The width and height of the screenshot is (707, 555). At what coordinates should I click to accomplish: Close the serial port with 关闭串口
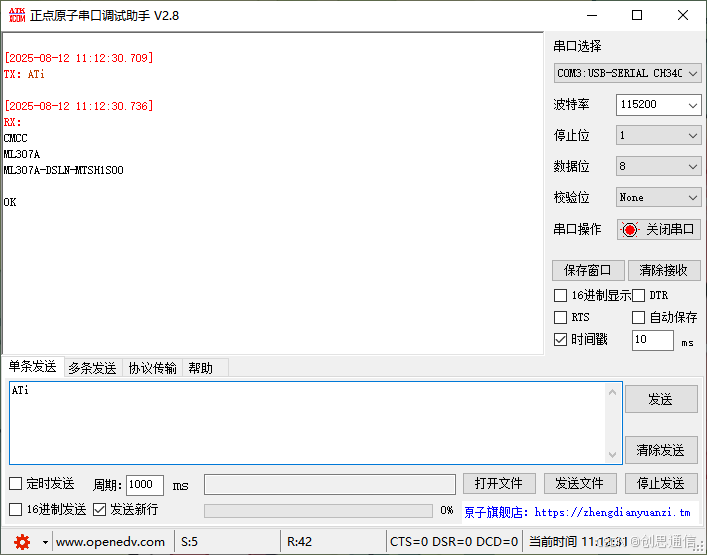pyautogui.click(x=659, y=229)
